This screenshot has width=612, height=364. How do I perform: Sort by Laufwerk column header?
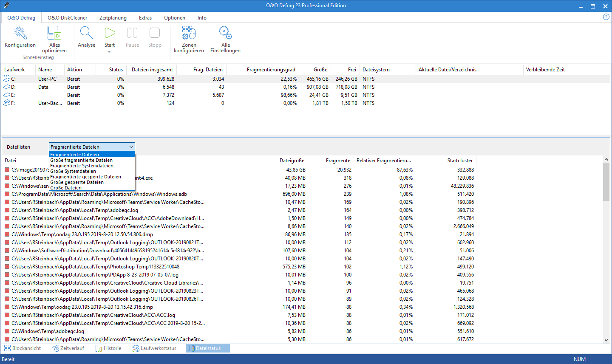(18, 70)
